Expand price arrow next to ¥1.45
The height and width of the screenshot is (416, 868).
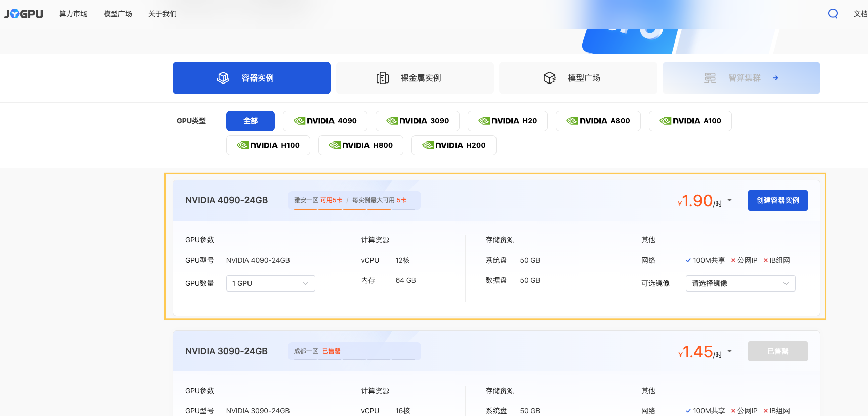click(x=730, y=351)
